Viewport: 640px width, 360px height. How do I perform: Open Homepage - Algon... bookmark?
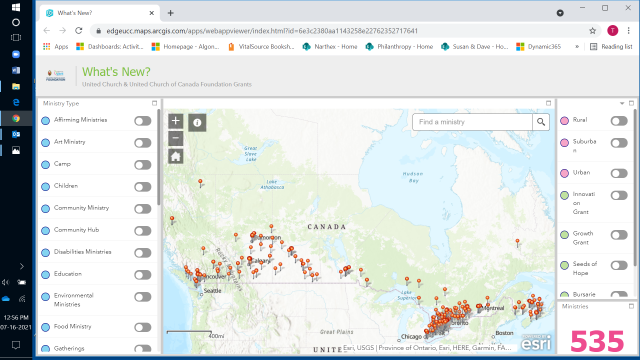pyautogui.click(x=185, y=47)
